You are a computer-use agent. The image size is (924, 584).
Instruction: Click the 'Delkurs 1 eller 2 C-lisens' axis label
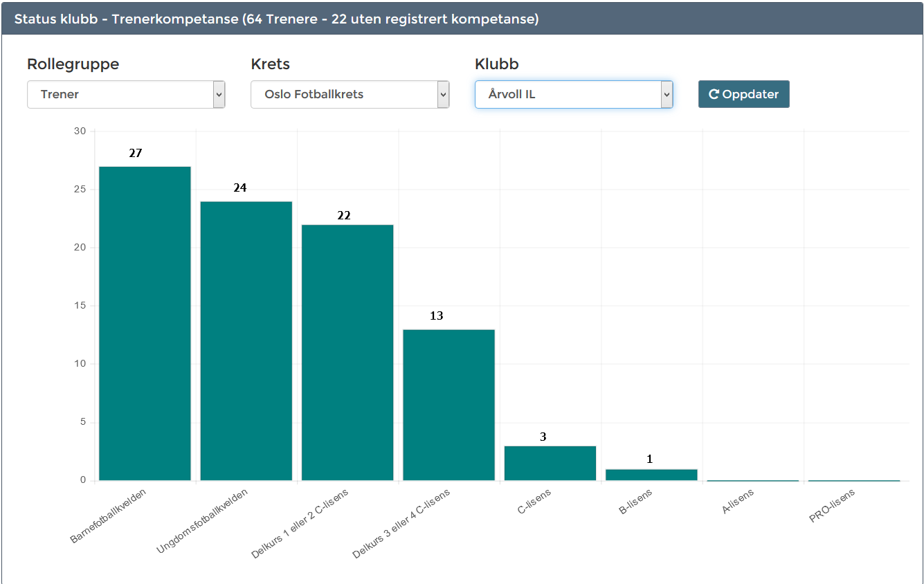[300, 524]
